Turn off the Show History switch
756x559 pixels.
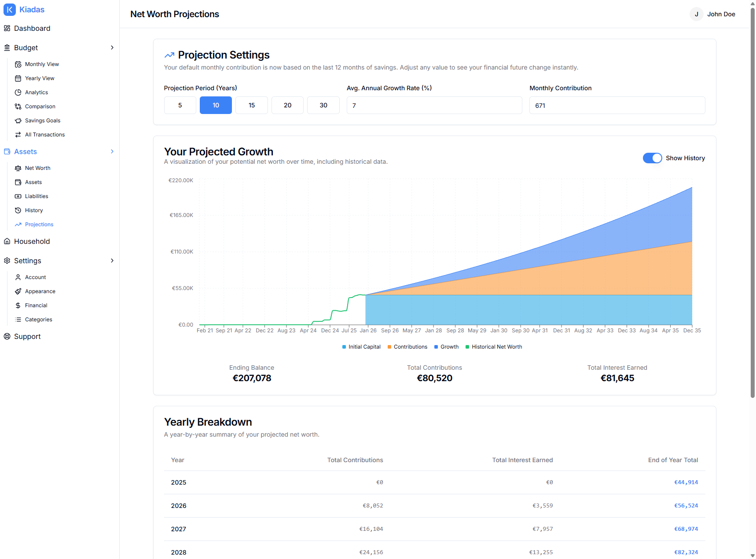[x=652, y=158]
